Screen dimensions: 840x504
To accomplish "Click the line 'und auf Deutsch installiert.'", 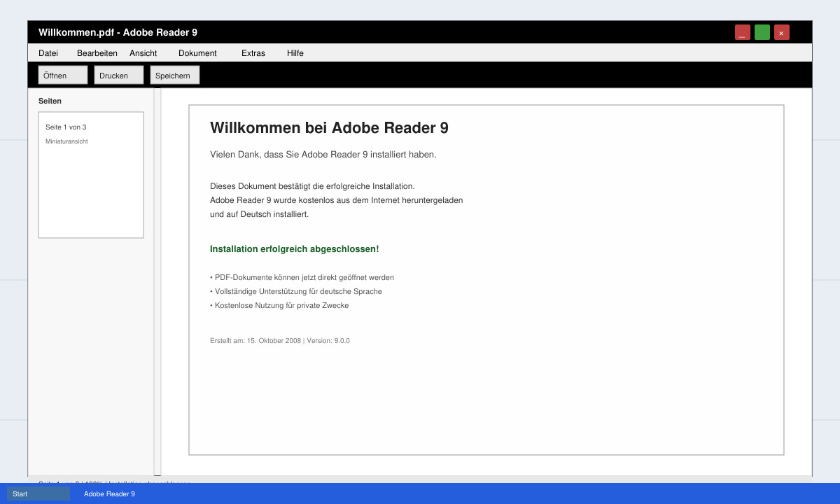I will pos(259,214).
